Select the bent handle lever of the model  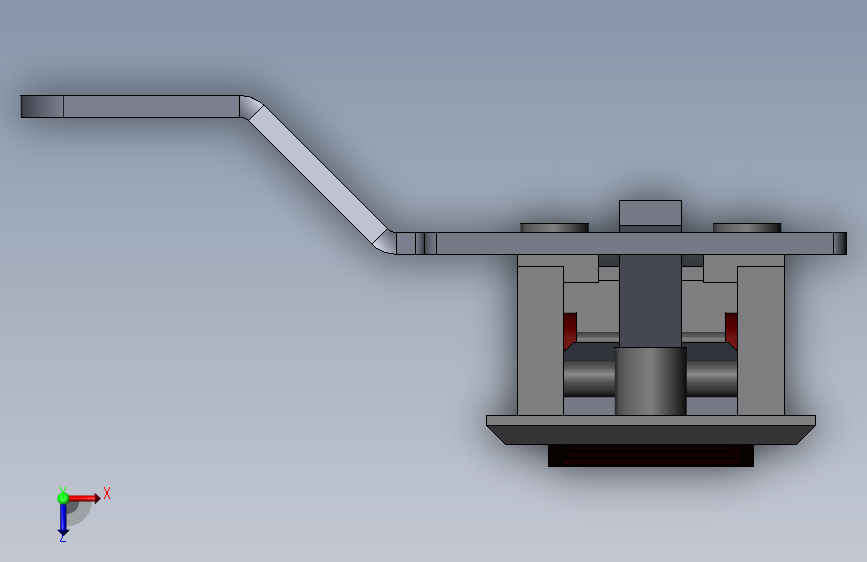pyautogui.click(x=318, y=174)
